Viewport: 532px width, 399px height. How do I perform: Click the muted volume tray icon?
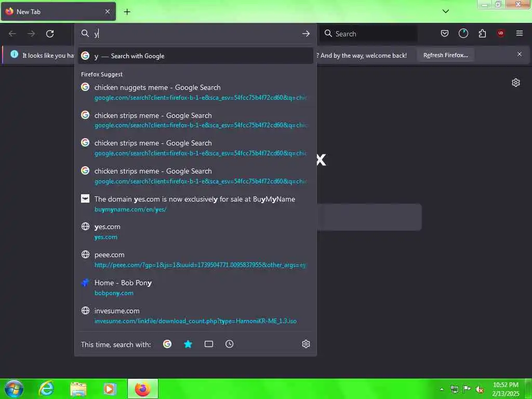[x=480, y=390]
